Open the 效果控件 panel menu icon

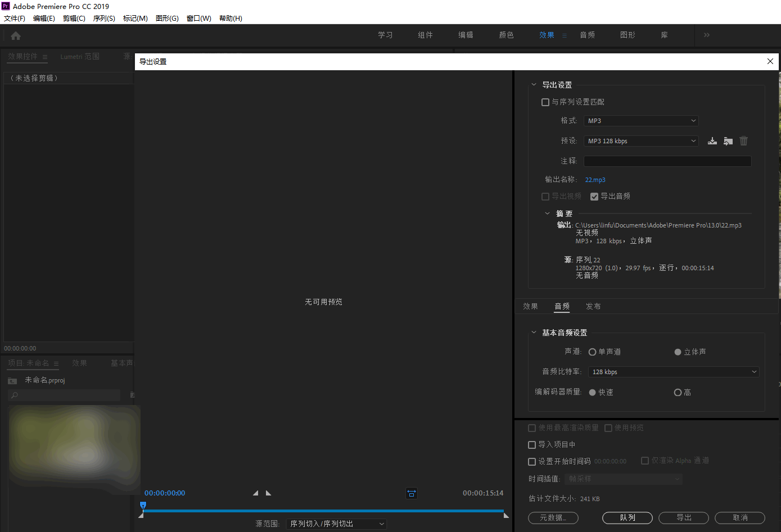tap(45, 57)
